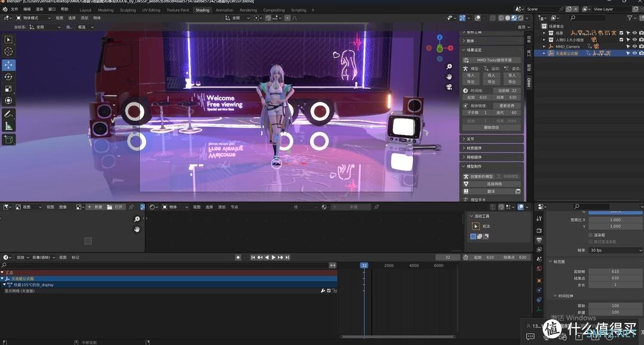
Task: Switch to the Animation workspace tab
Action: 224,10
